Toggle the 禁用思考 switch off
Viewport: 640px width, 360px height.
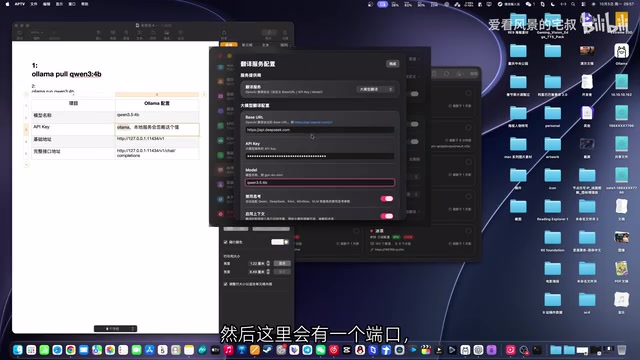387,199
